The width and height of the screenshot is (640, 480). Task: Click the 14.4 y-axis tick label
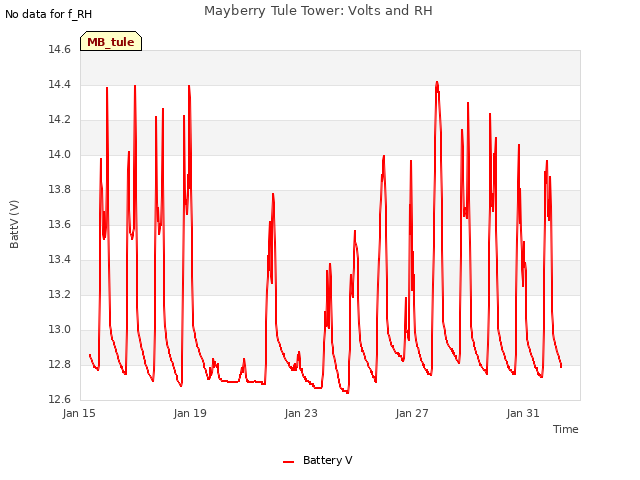tap(60, 85)
